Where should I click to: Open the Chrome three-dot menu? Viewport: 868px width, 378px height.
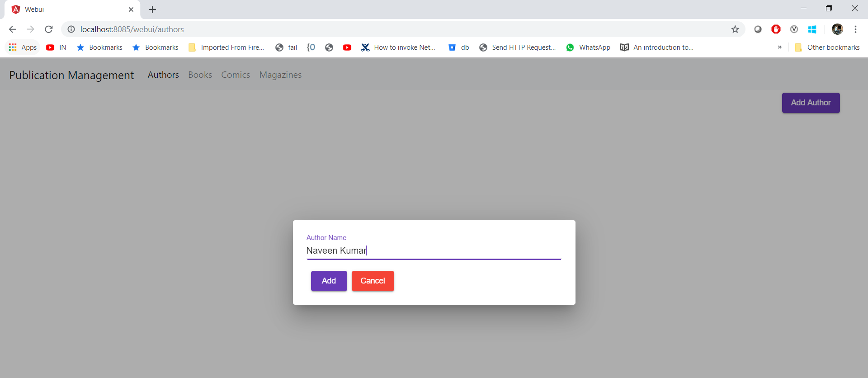click(x=855, y=29)
